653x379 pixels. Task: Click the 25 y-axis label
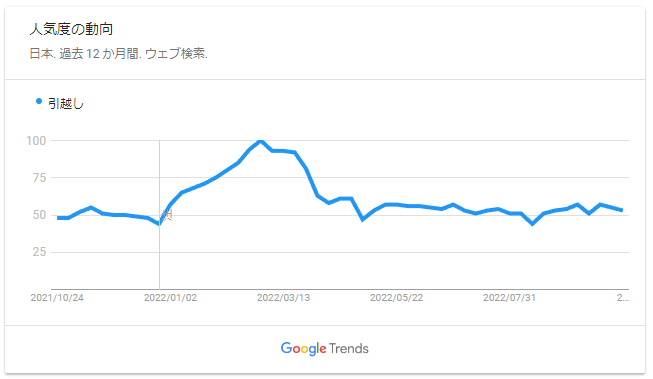pyautogui.click(x=39, y=252)
